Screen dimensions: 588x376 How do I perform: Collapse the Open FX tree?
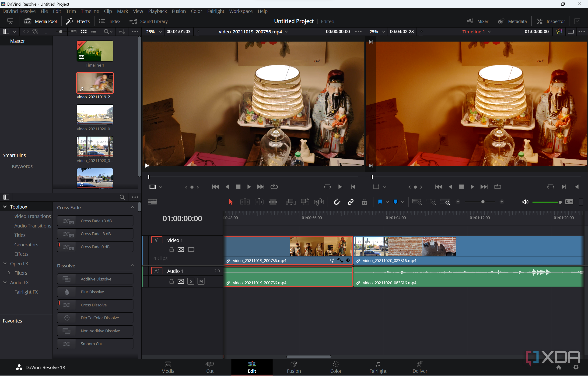[x=5, y=263]
